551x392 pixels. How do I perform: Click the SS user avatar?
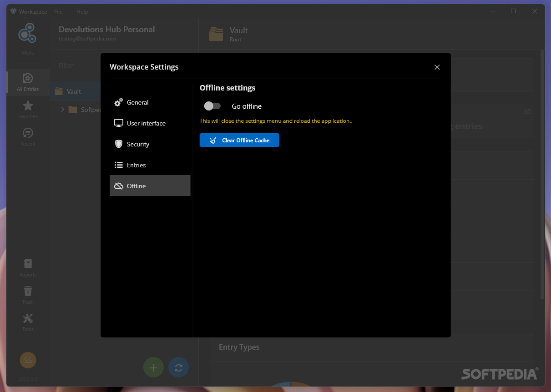click(28, 360)
